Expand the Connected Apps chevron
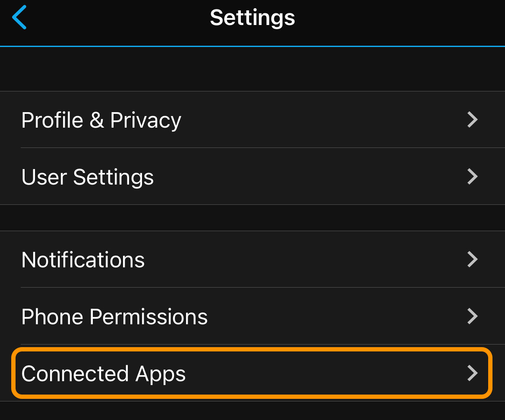Image resolution: width=505 pixels, height=420 pixels. (x=472, y=373)
